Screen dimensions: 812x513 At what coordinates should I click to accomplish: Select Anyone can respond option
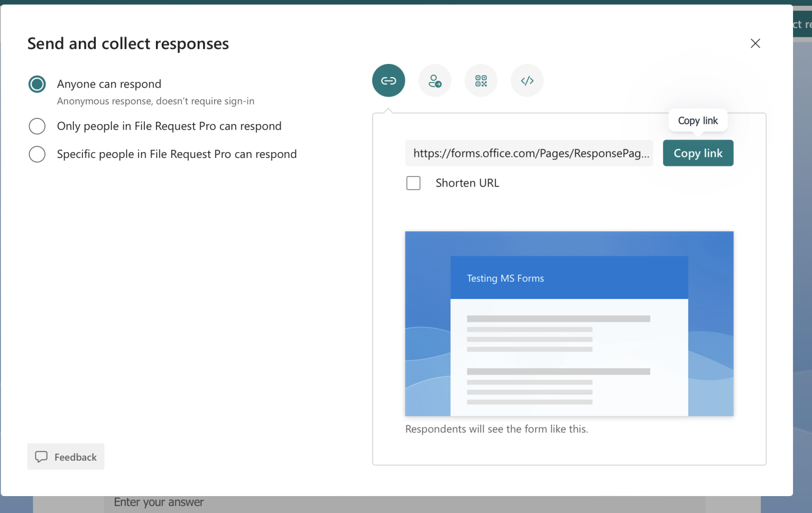pos(37,83)
